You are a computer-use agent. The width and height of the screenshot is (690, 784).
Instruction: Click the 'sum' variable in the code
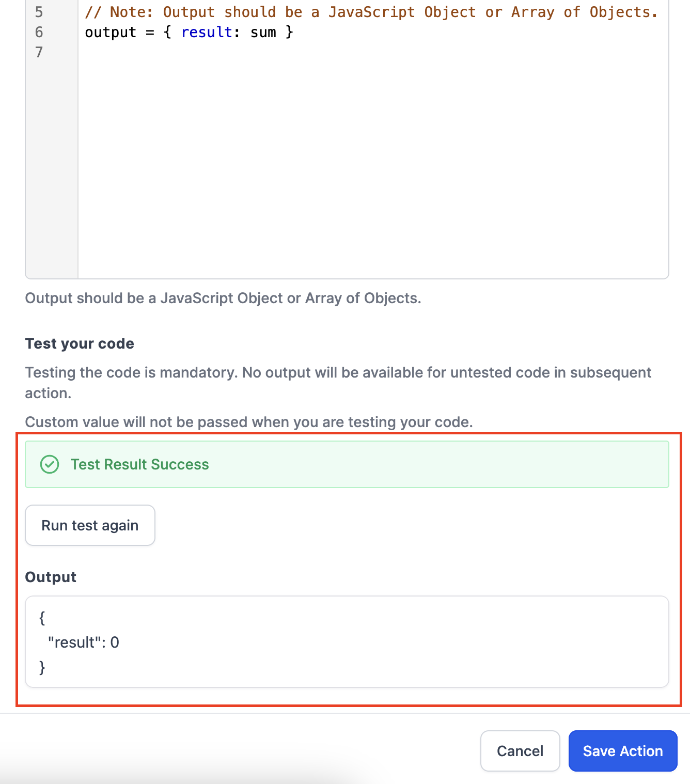pyautogui.click(x=263, y=32)
